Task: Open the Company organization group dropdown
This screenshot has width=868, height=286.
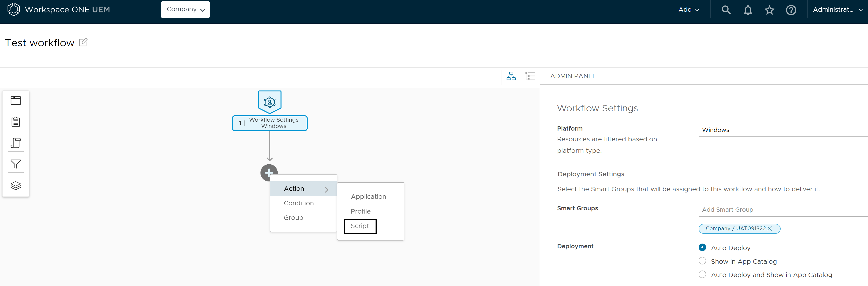Action: click(185, 9)
